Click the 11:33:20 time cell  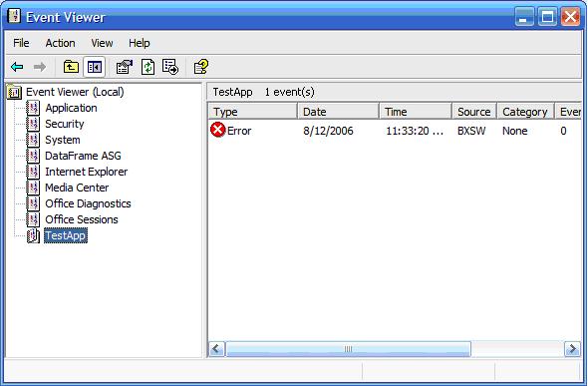tap(415, 131)
